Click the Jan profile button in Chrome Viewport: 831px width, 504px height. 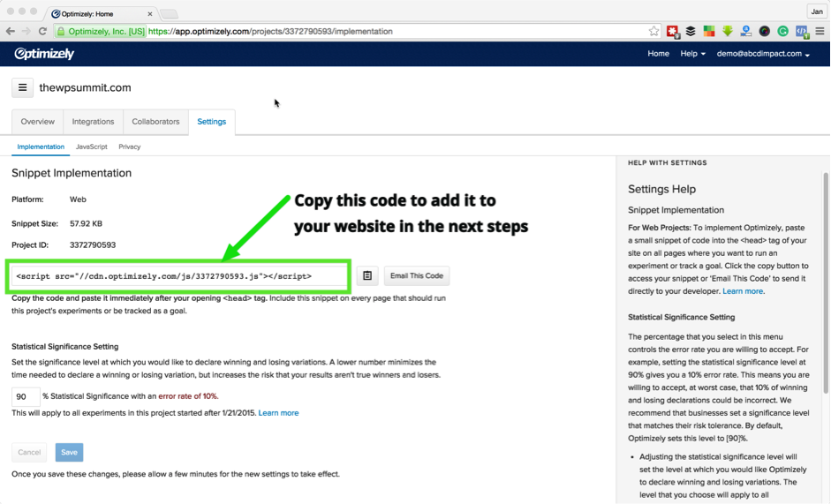point(817,11)
